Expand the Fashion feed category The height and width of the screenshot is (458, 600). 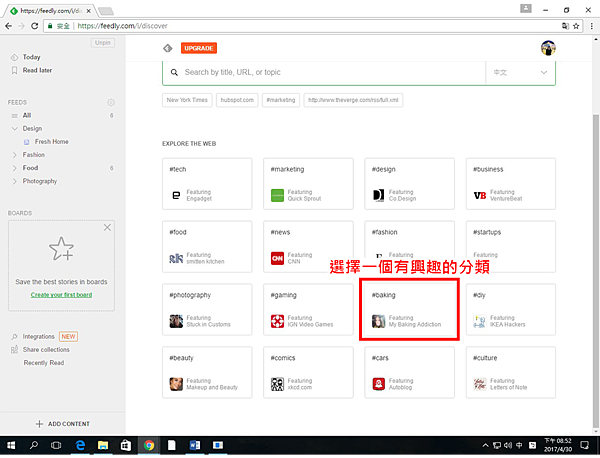pyautogui.click(x=15, y=155)
